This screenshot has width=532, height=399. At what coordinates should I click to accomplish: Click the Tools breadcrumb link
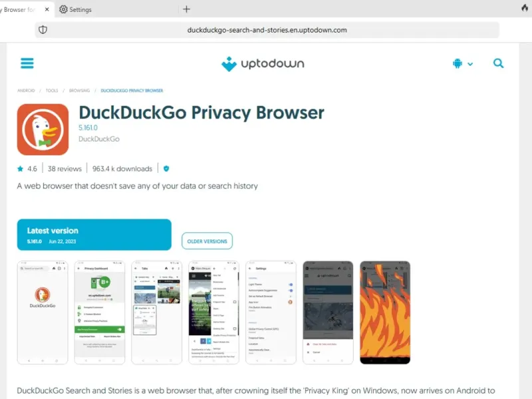[52, 90]
